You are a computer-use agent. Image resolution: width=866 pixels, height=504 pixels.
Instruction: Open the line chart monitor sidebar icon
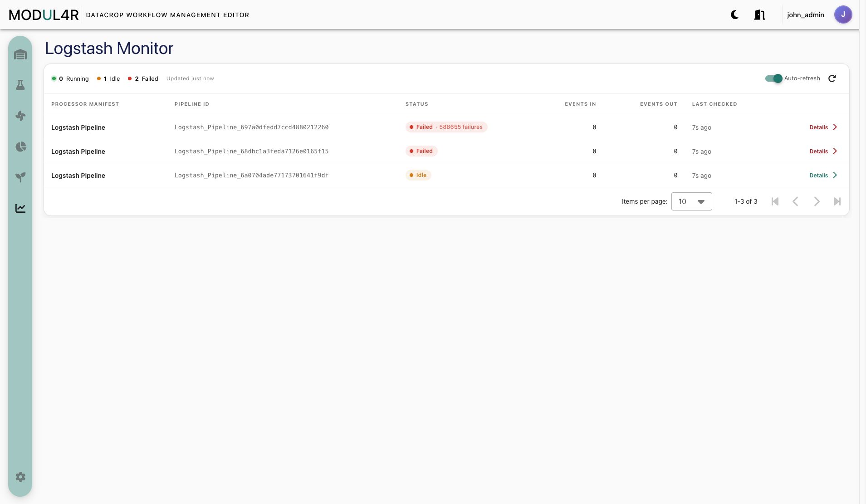[20, 208]
